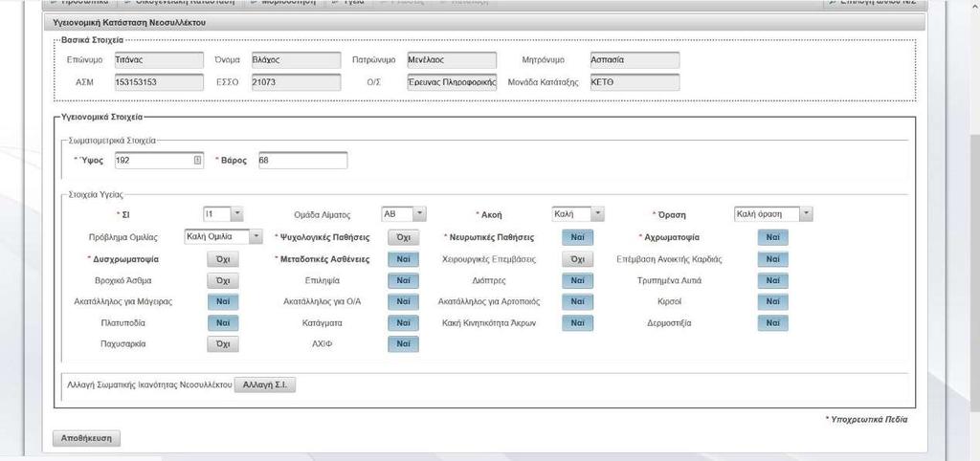Toggle the Δυσχρωματοψία Όχι switch
This screenshot has height=461, width=980.
point(222,259)
